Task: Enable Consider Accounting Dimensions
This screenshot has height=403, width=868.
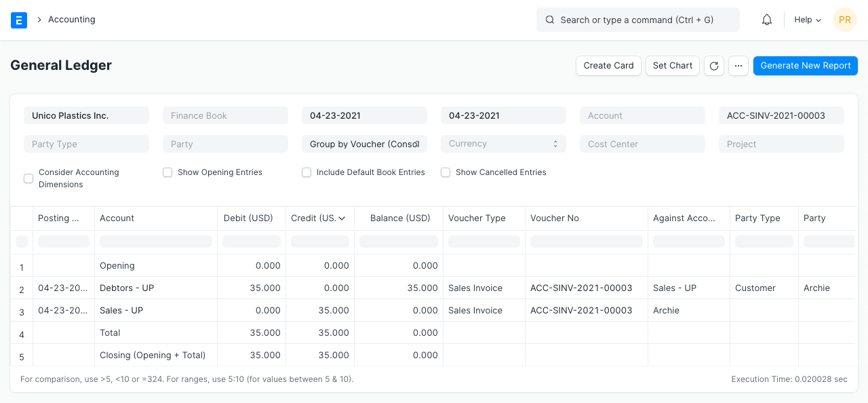Action: [28, 178]
